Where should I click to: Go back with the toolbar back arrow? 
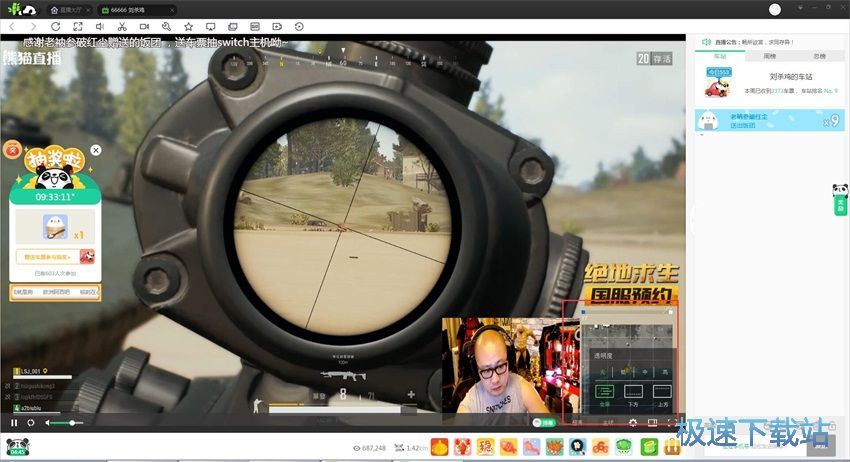11,27
